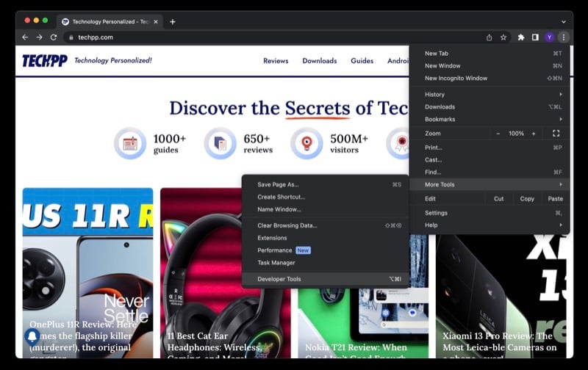Select Name Window...

pos(325,209)
